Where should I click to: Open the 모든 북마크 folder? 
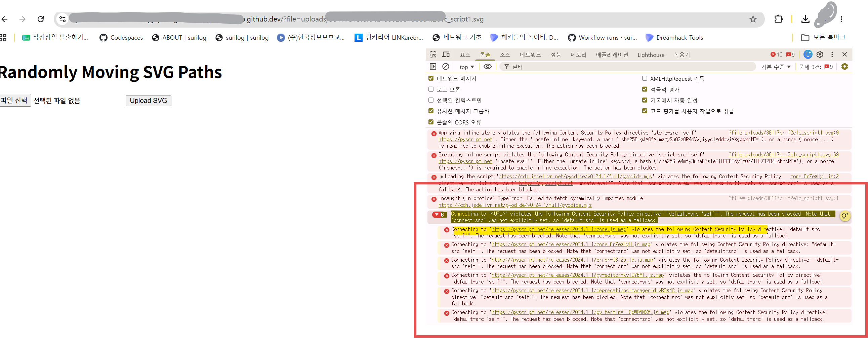point(823,37)
